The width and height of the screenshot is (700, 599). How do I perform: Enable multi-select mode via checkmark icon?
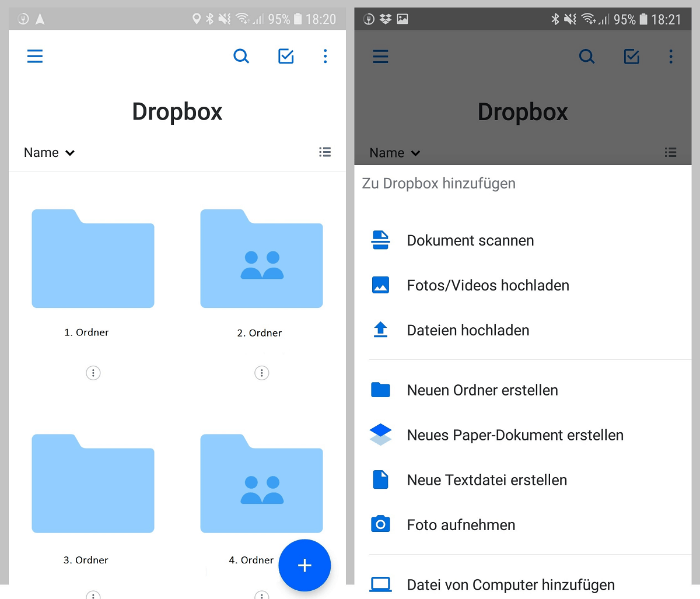click(286, 56)
